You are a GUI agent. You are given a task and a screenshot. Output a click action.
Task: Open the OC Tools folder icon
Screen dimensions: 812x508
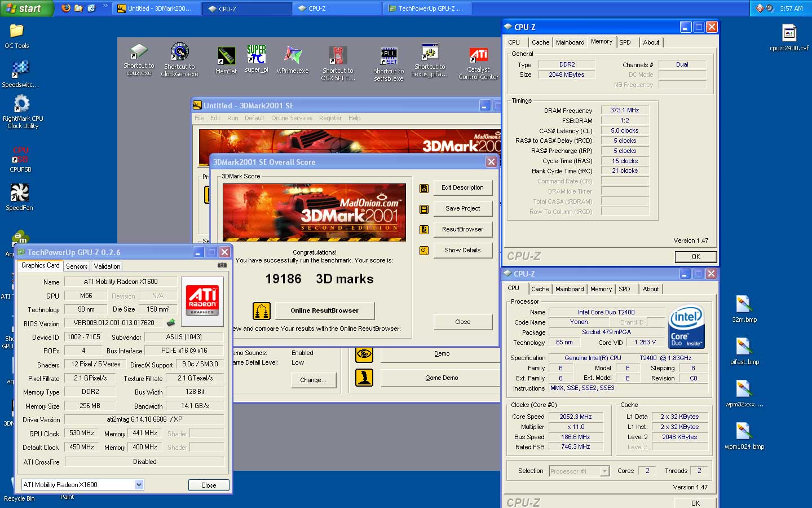[x=17, y=31]
